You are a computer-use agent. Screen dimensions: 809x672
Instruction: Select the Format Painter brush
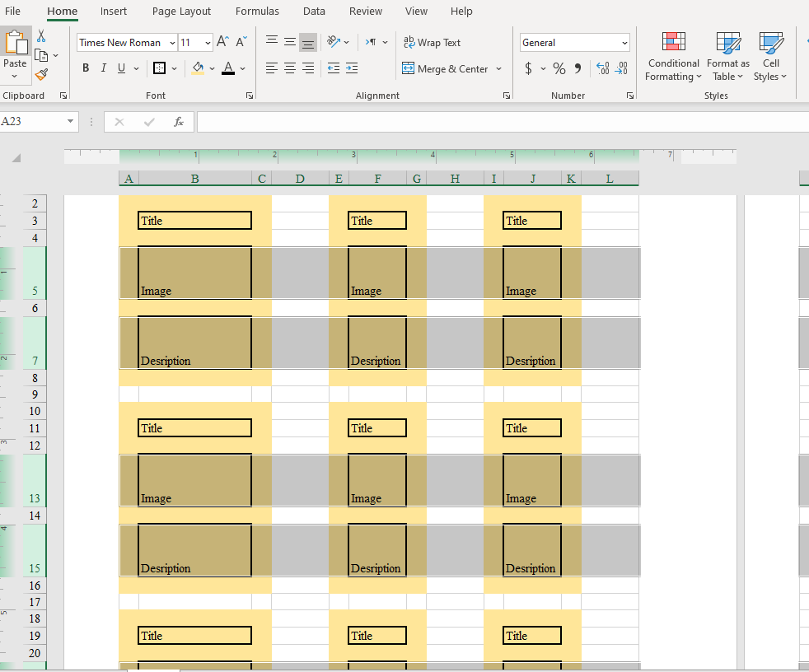[41, 75]
